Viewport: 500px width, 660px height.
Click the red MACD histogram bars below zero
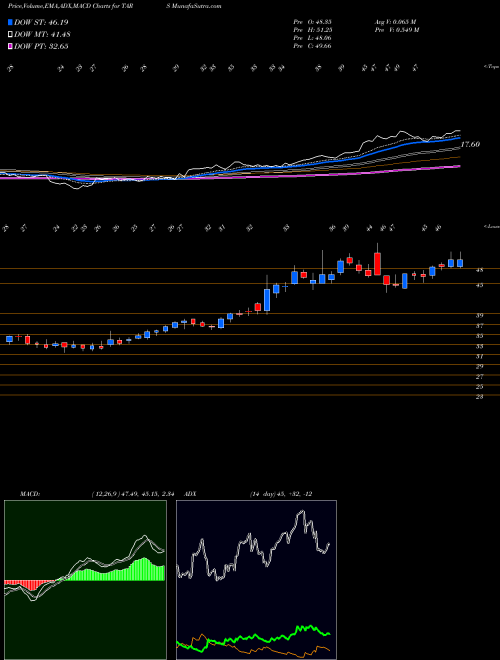coord(29,585)
